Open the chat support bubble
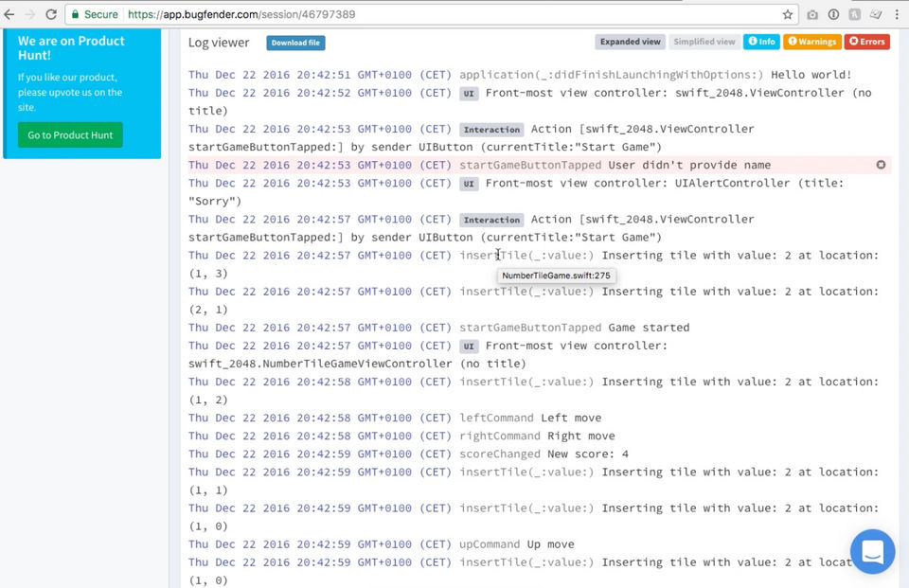909x588 pixels. (x=872, y=551)
